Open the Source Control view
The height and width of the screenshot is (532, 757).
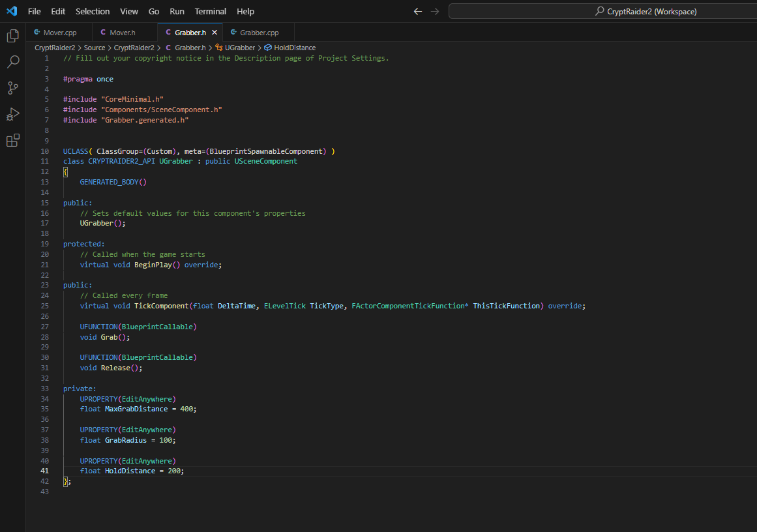[x=12, y=88]
